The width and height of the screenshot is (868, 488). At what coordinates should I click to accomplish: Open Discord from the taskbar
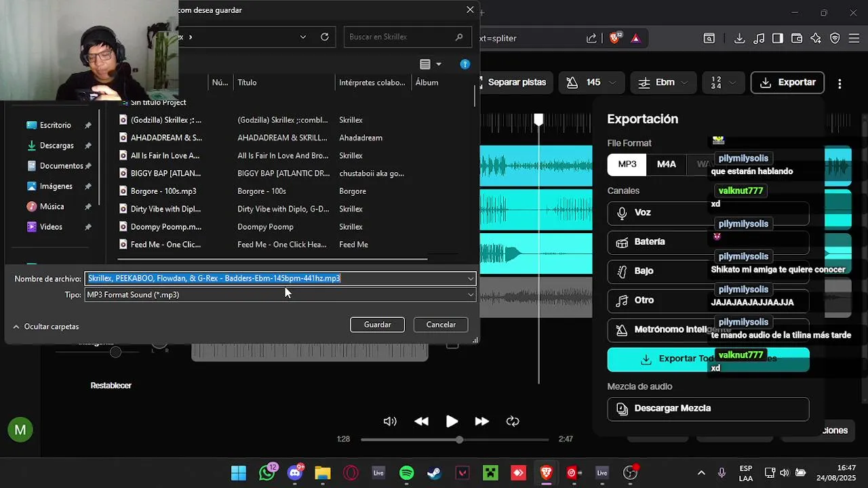tap(295, 472)
